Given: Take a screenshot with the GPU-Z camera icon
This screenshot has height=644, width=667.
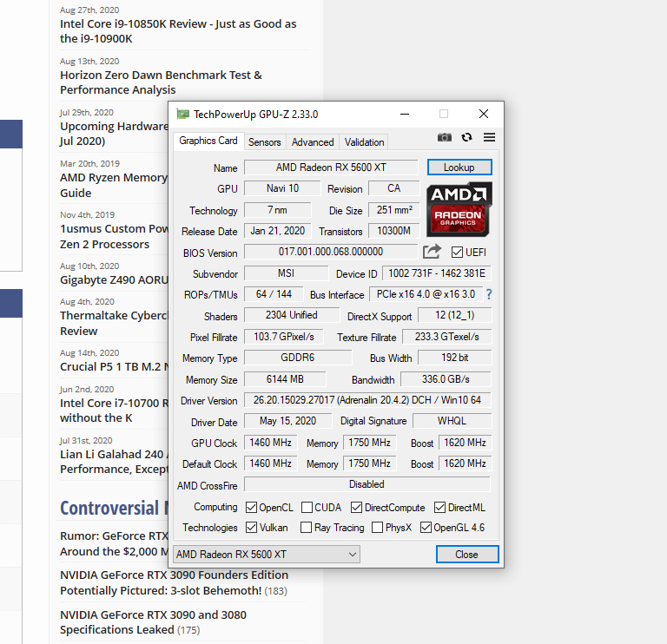Looking at the screenshot, I should point(444,137).
